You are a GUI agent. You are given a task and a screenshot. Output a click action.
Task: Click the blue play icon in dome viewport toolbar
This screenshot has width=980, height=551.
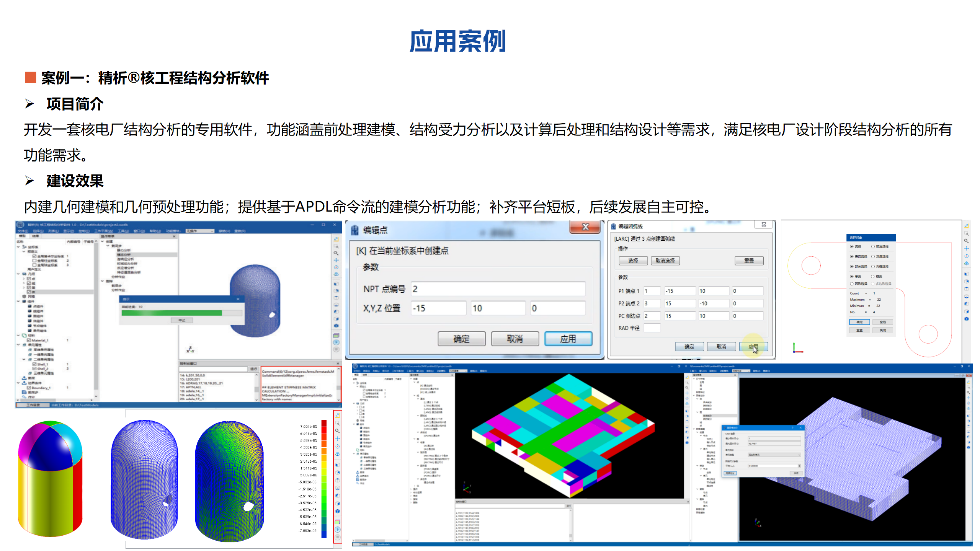[x=336, y=342]
